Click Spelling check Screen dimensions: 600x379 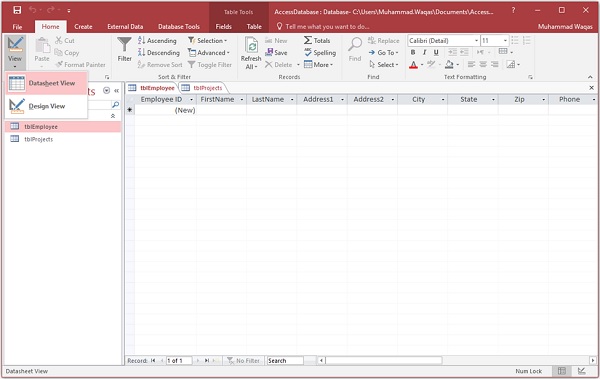pyautogui.click(x=320, y=52)
